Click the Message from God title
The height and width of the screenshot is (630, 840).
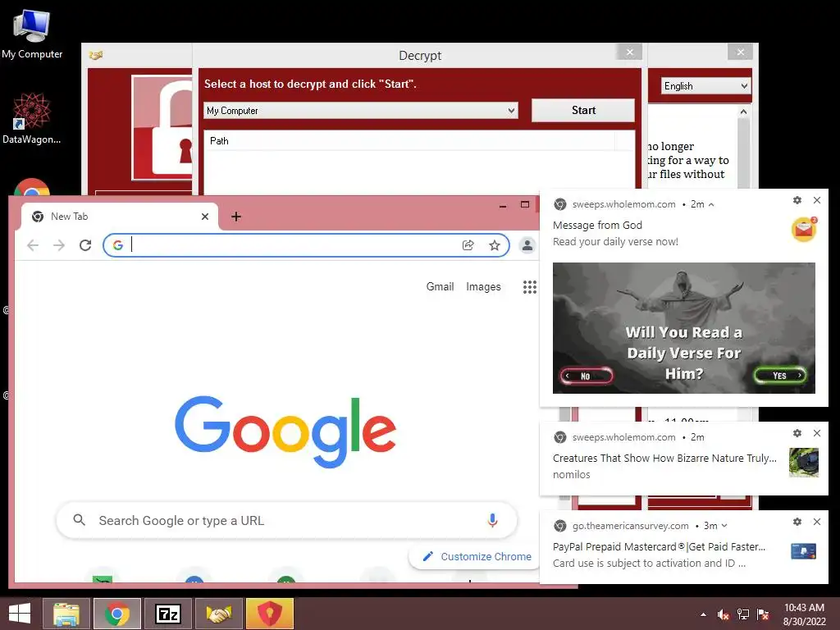(597, 226)
